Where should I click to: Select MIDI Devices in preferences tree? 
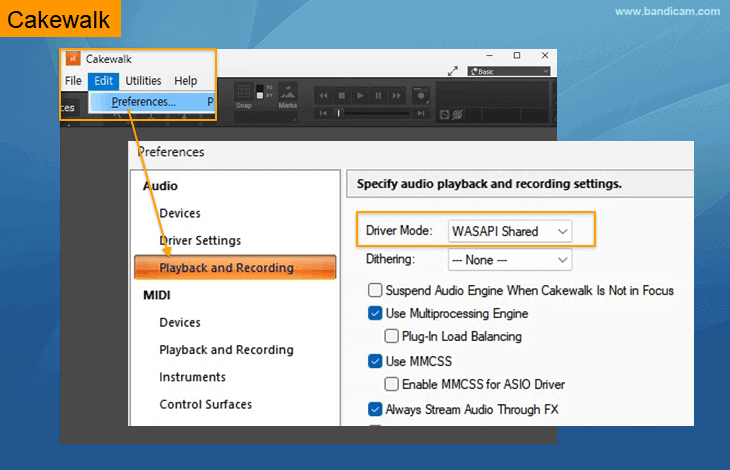180,322
